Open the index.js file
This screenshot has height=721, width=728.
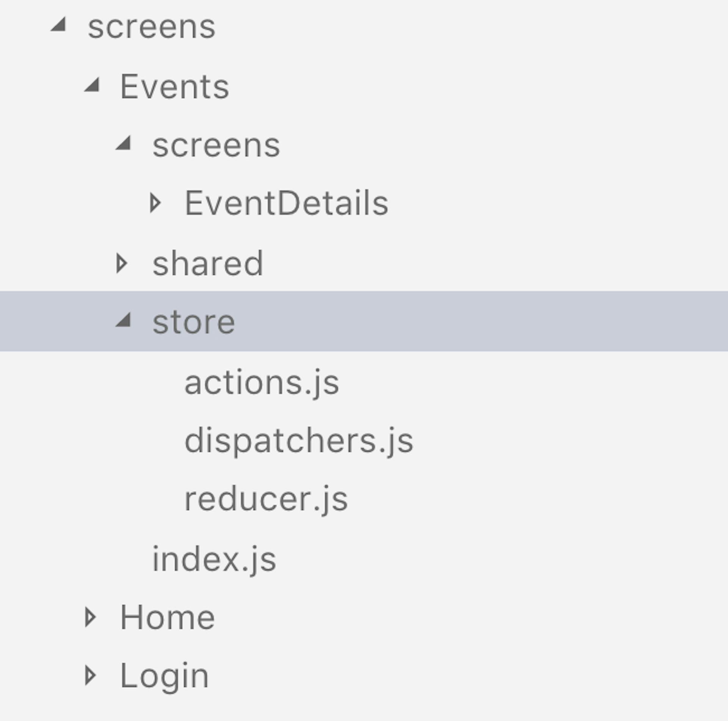tap(214, 559)
